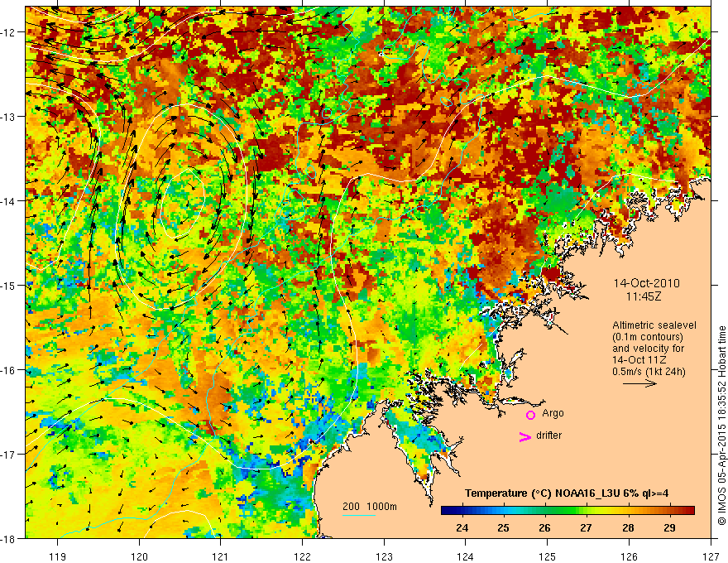Click the date label 14-Oct-2010
Screen dimensions: 728x563
[647, 283]
